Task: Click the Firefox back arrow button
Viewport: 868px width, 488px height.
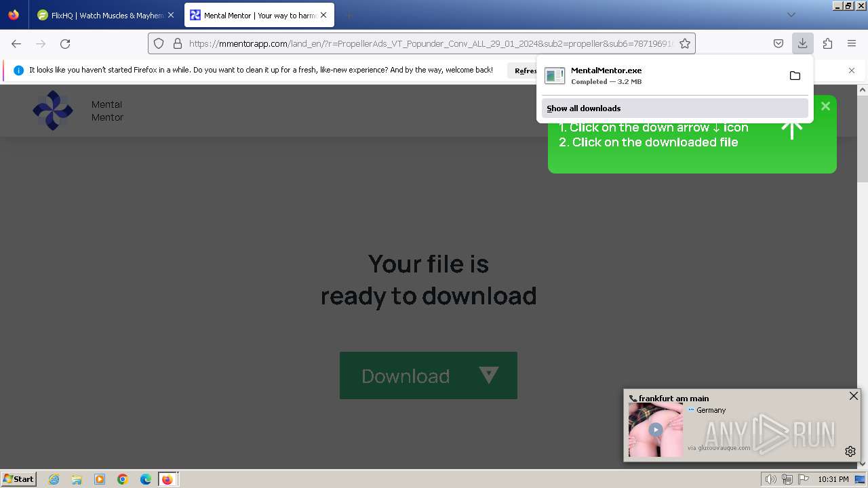Action: pyautogui.click(x=16, y=43)
